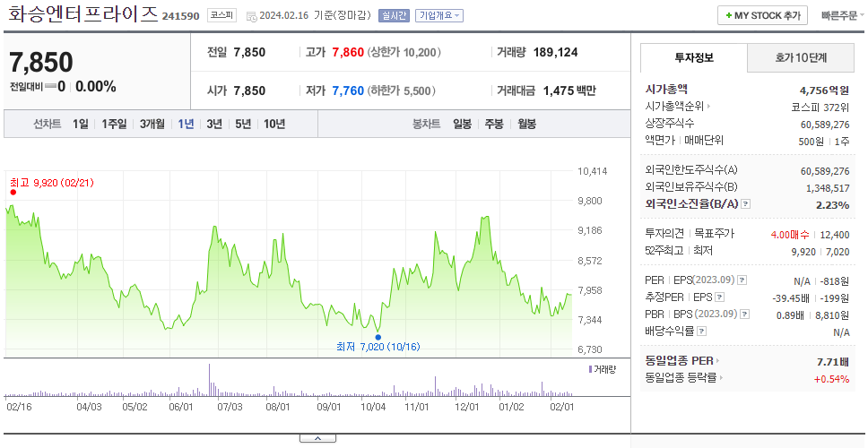Open the 빠른주문 dropdown
The width and height of the screenshot is (868, 448).
coord(843,15)
